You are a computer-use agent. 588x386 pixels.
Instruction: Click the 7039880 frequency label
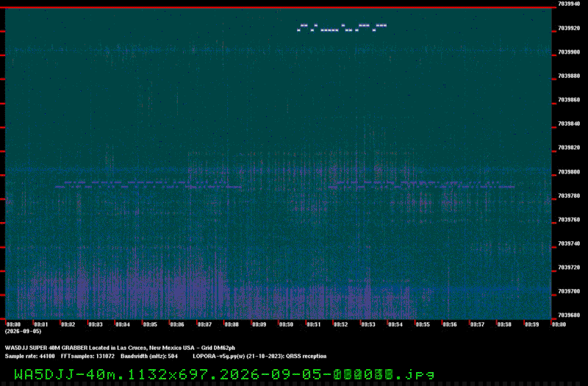569,76
